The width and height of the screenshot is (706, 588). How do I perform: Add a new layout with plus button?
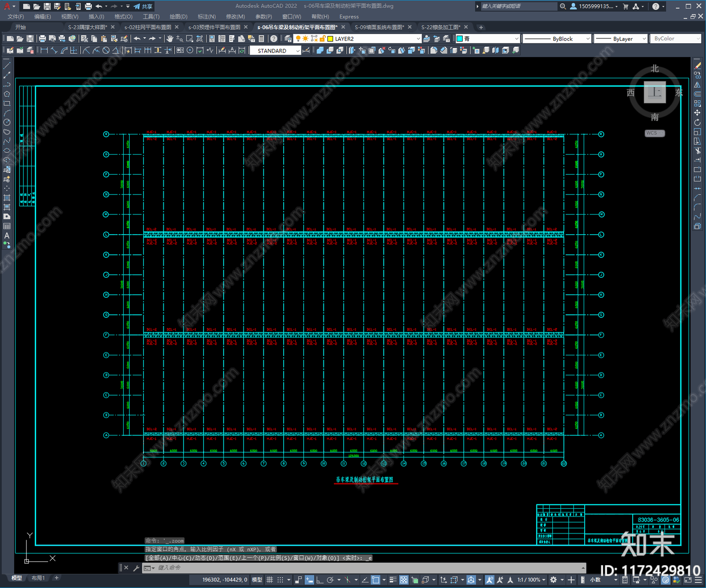pyautogui.click(x=56, y=577)
